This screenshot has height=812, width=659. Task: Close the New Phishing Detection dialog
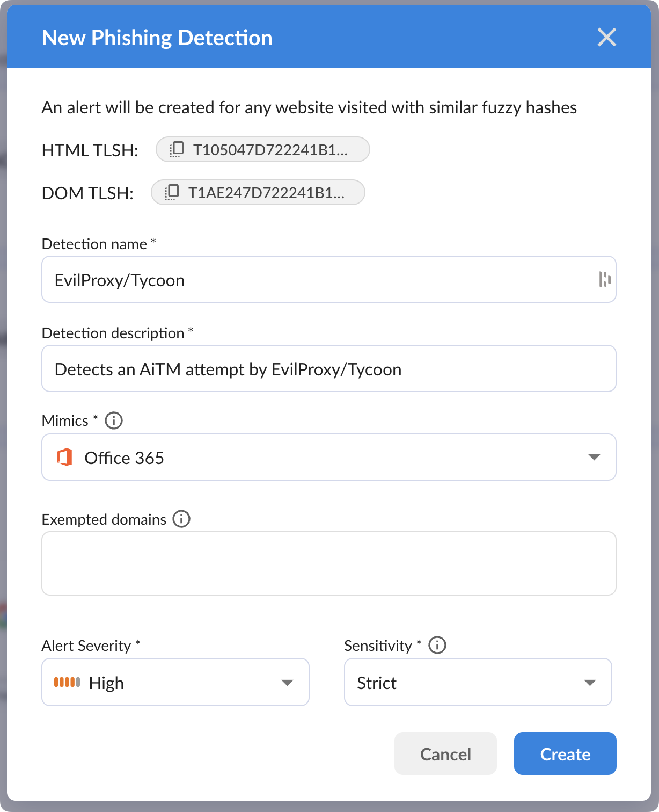tap(606, 38)
